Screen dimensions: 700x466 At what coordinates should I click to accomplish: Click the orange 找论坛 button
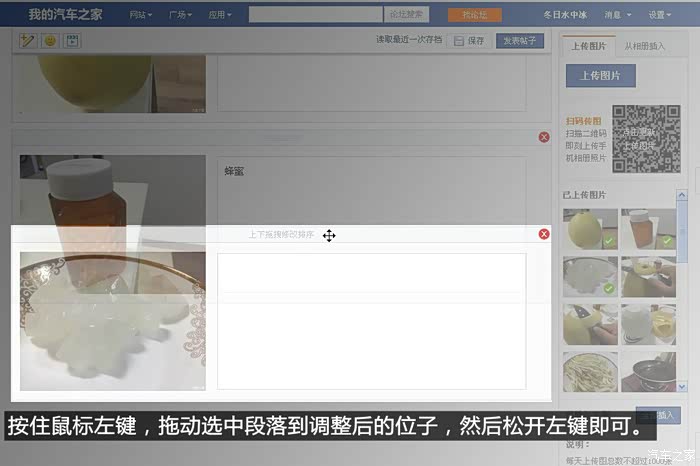coord(475,15)
